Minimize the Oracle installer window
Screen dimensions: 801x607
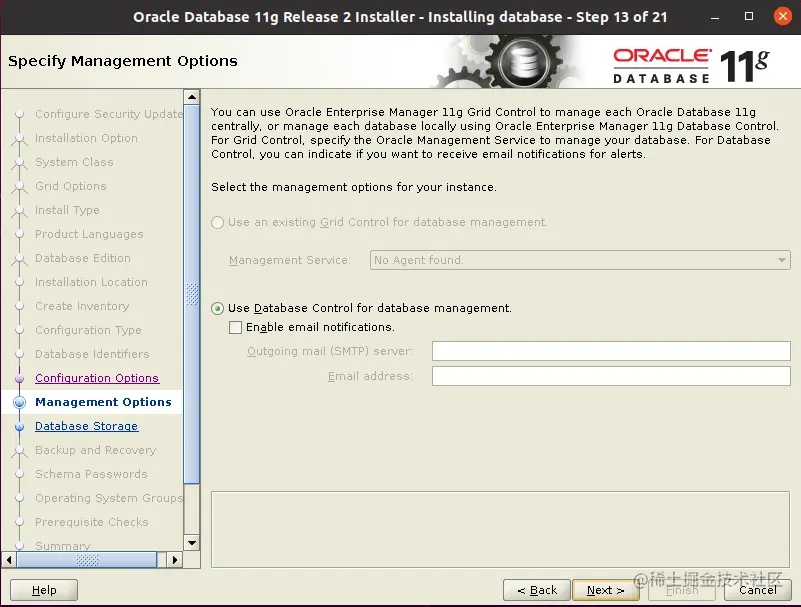[715, 17]
